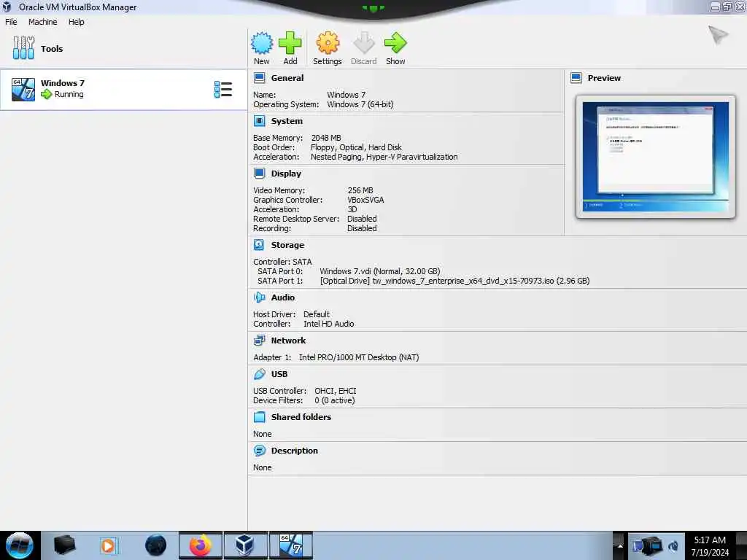Image resolution: width=747 pixels, height=560 pixels.
Task: Open the Machine menu
Action: click(43, 22)
